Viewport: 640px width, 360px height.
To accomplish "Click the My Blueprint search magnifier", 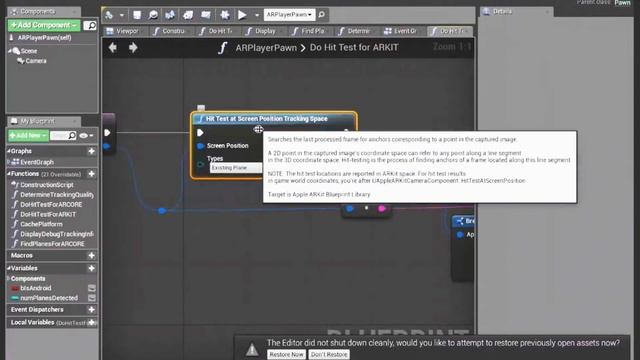I will (72, 135).
